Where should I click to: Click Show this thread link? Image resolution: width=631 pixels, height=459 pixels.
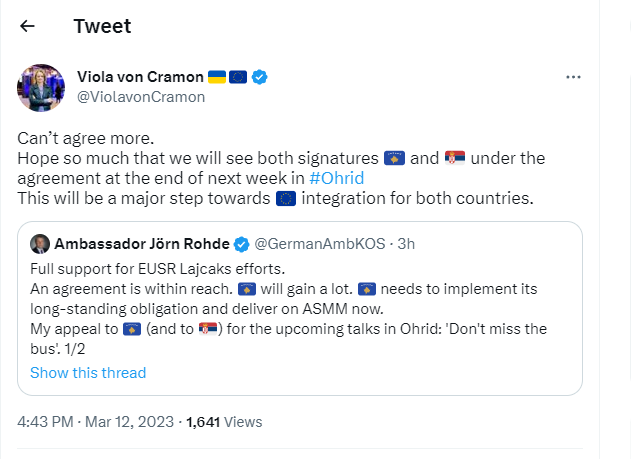click(x=88, y=373)
